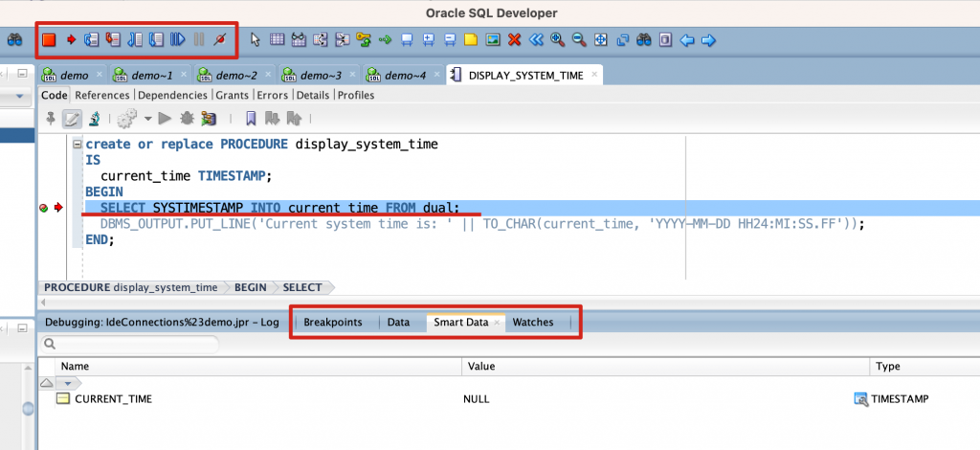The image size is (980, 450).
Task: Close the Smart Data tab
Action: coord(497,323)
